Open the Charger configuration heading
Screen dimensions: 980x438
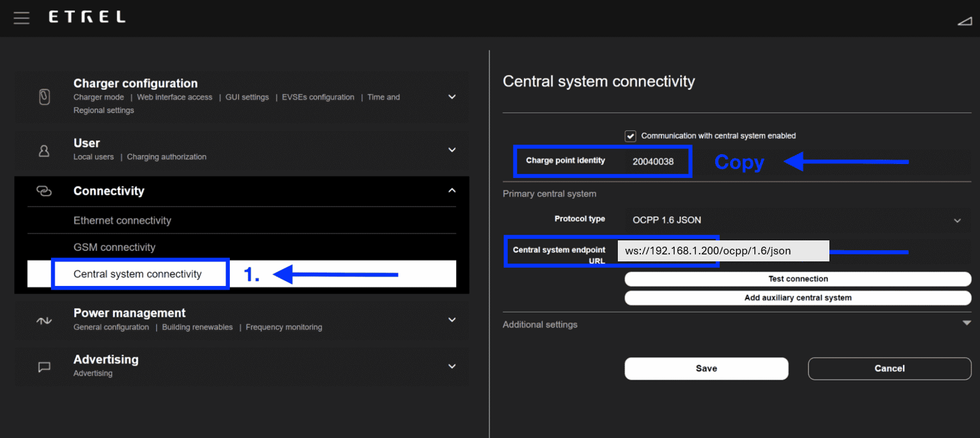point(135,83)
